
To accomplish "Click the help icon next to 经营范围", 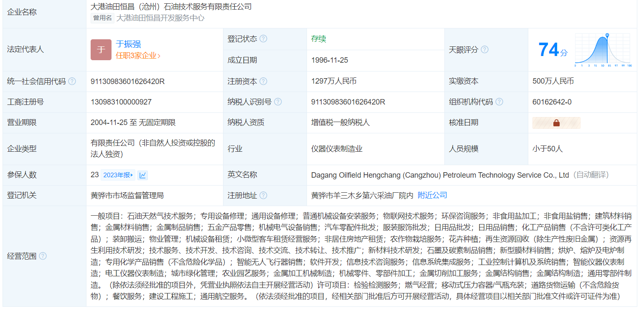I will click(x=43, y=256).
